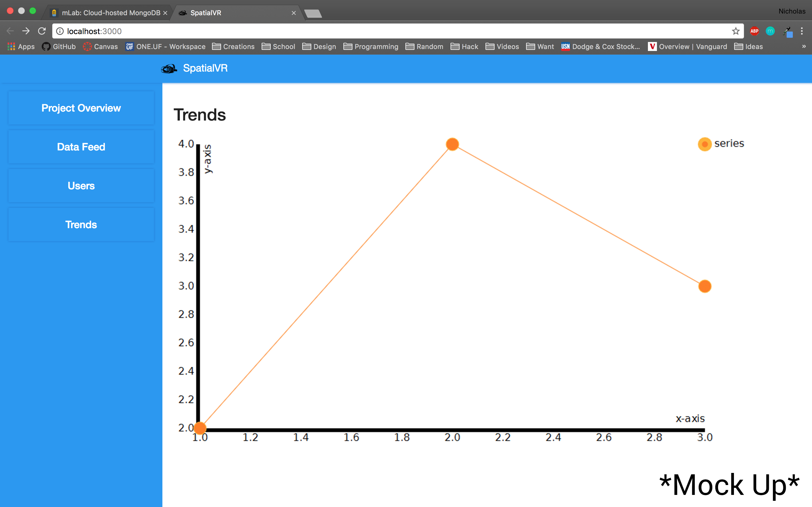Click the SpatialVR VR headset logo

(x=169, y=69)
